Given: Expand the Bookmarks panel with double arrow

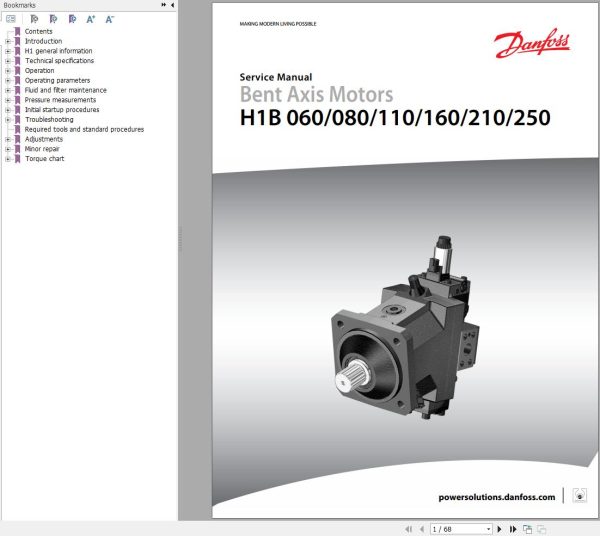Looking at the screenshot, I should tap(164, 5).
